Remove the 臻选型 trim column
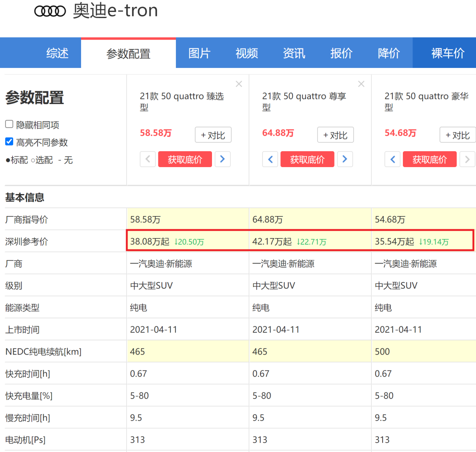 pyautogui.click(x=239, y=84)
